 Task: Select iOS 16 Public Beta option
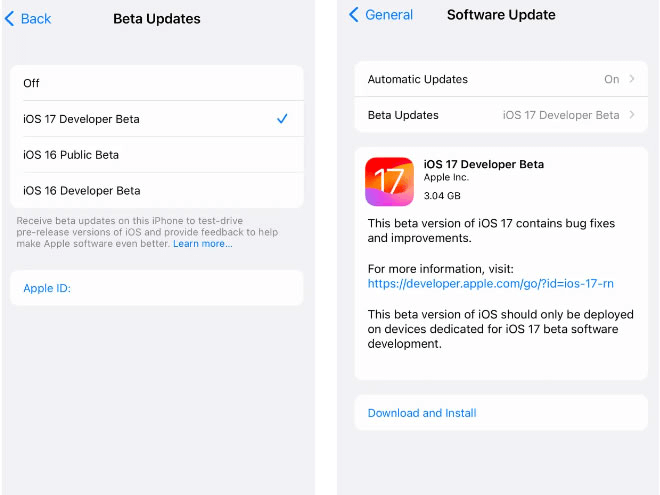[x=157, y=154]
